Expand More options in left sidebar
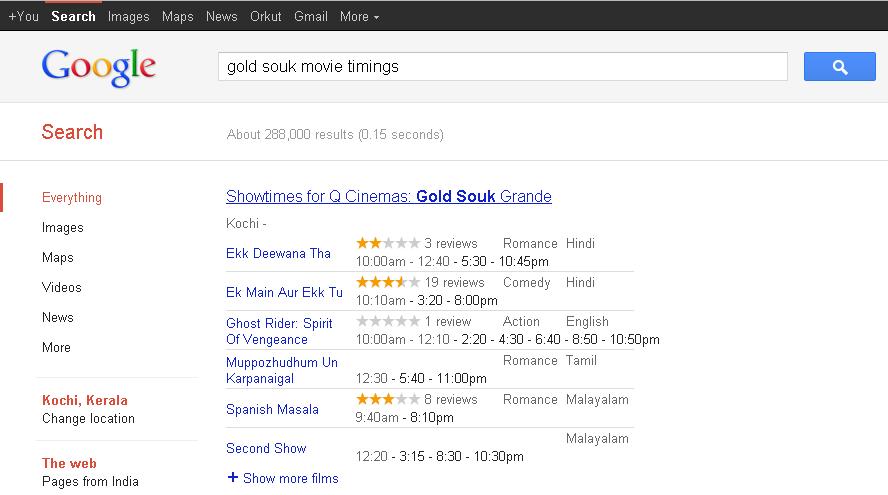Viewport: 888px width, 495px height. (56, 347)
